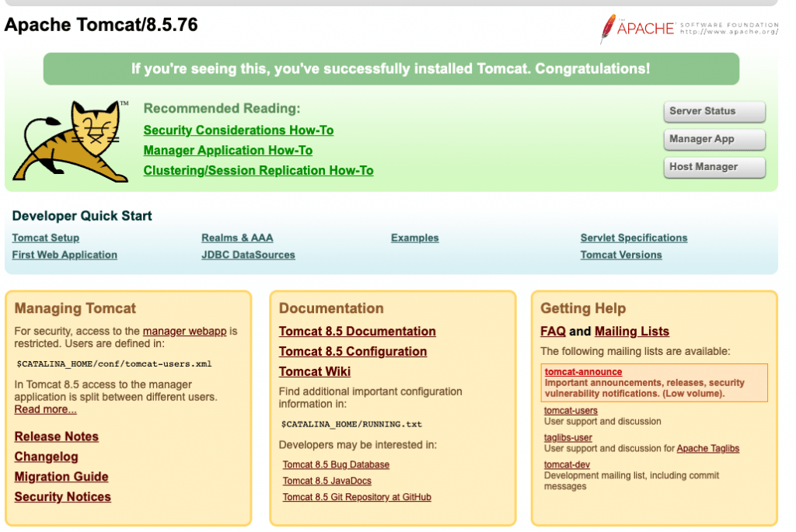
Task: Open Servlet Specifications link
Action: coord(634,238)
